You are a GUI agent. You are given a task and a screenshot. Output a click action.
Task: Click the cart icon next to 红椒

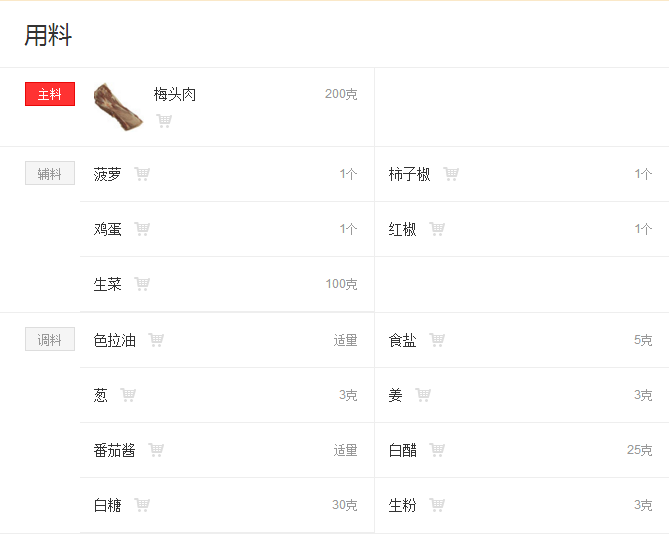[437, 229]
